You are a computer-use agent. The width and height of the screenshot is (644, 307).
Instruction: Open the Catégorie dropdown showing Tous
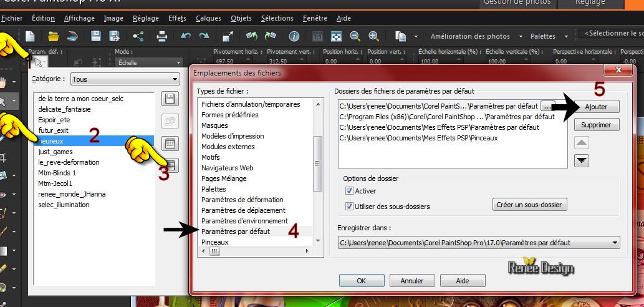(x=125, y=79)
